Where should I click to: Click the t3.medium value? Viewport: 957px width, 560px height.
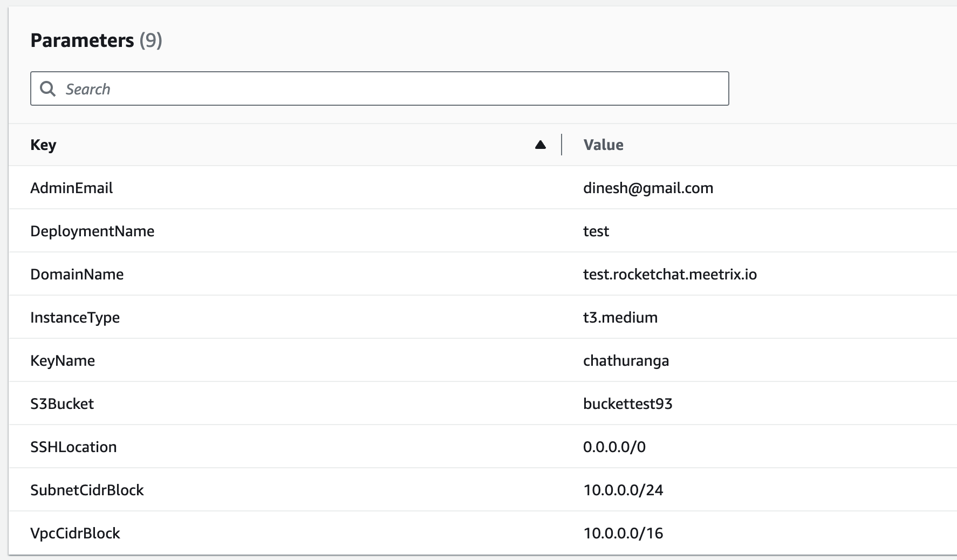click(x=620, y=317)
